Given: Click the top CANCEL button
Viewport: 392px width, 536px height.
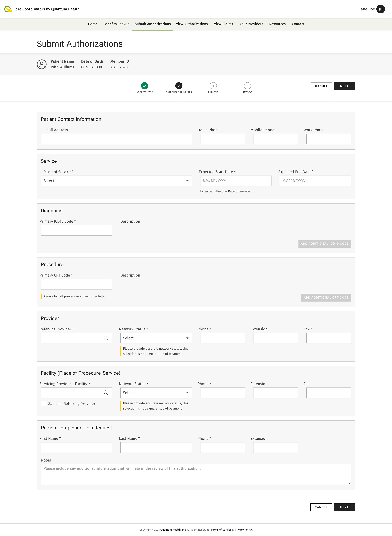Looking at the screenshot, I should [x=321, y=86].
